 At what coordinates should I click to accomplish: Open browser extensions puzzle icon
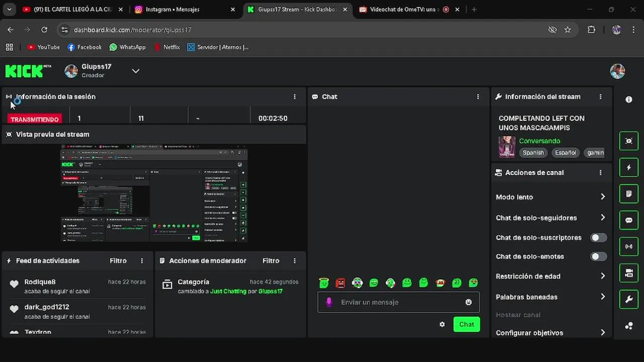(x=591, y=30)
